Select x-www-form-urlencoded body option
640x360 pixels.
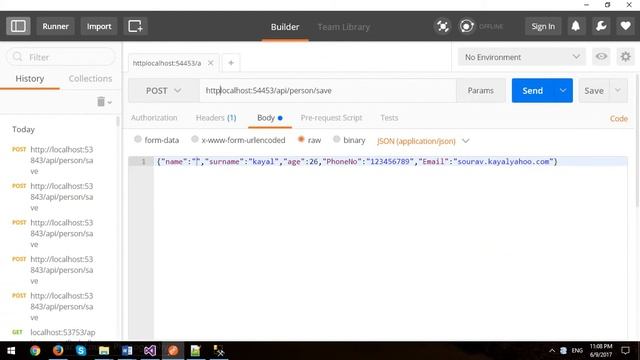coord(195,140)
